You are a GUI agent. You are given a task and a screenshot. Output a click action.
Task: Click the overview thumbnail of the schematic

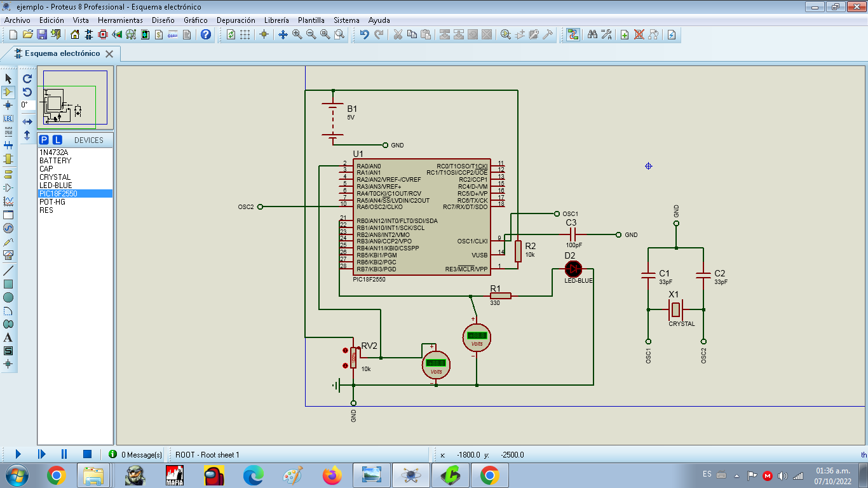pyautogui.click(x=75, y=99)
